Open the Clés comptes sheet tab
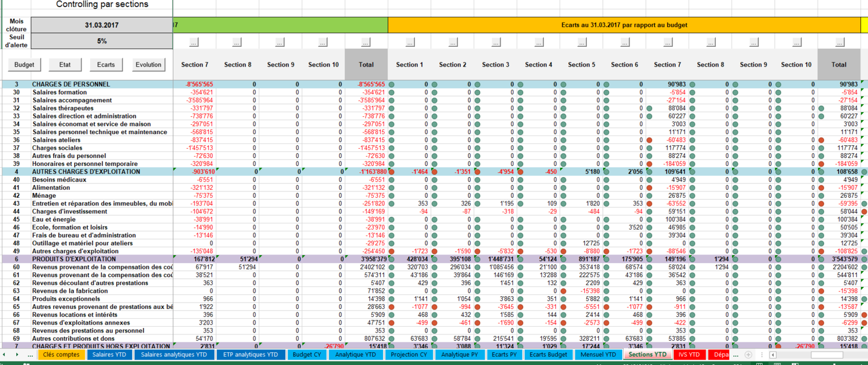The width and height of the screenshot is (868, 365). point(61,355)
